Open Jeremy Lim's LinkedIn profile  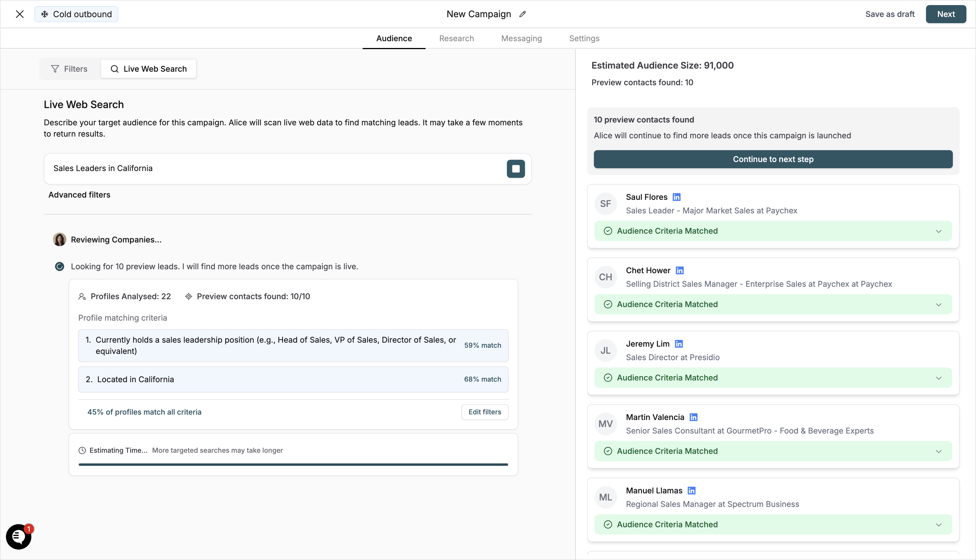pos(679,344)
